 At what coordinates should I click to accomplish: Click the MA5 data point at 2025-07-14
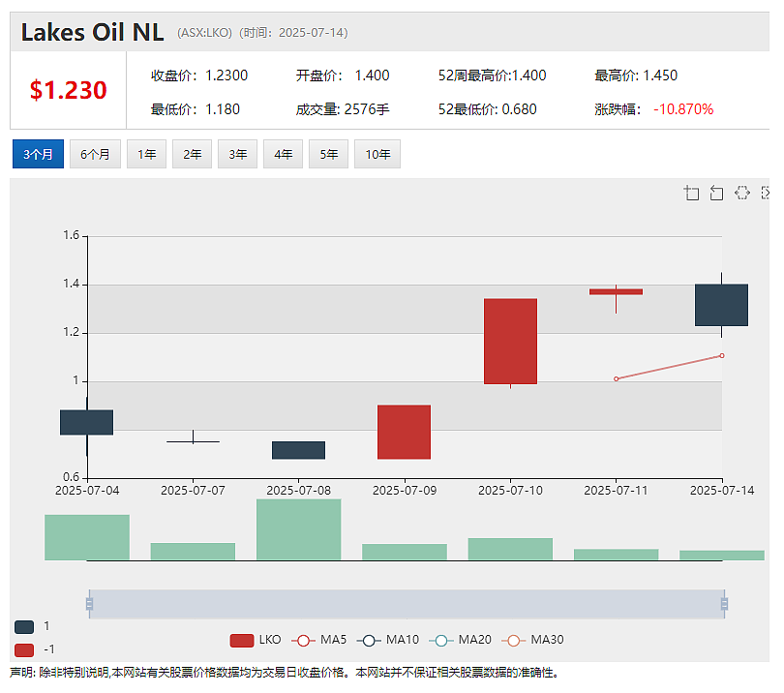[x=721, y=356]
